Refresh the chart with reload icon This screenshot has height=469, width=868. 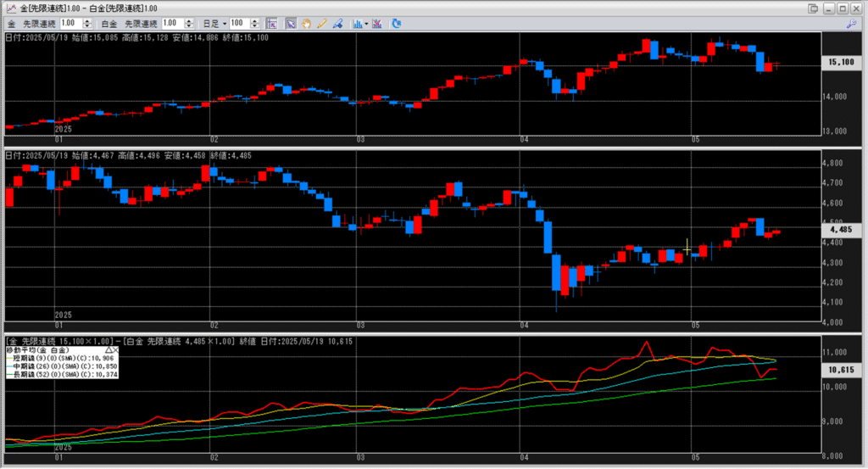tap(397, 24)
